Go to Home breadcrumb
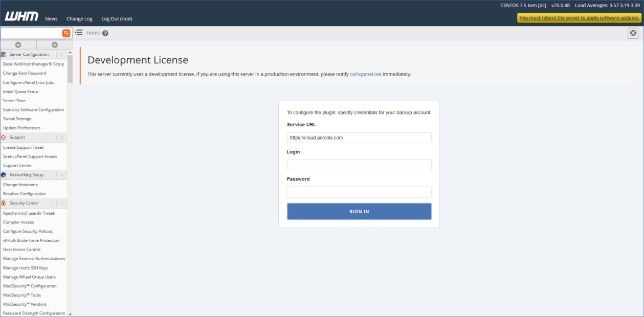Image resolution: width=644 pixels, height=317 pixels. pyautogui.click(x=93, y=33)
